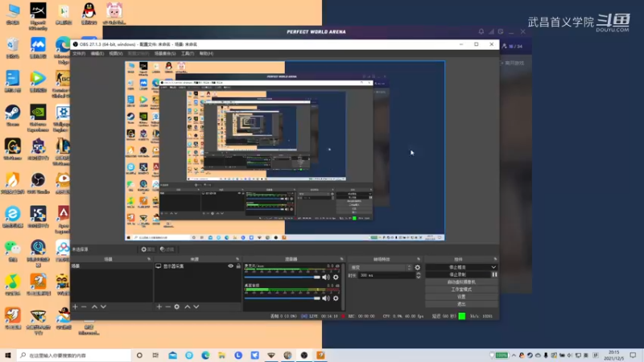
Task: Toggle the lock on the display capture source
Action: pyautogui.click(x=238, y=266)
